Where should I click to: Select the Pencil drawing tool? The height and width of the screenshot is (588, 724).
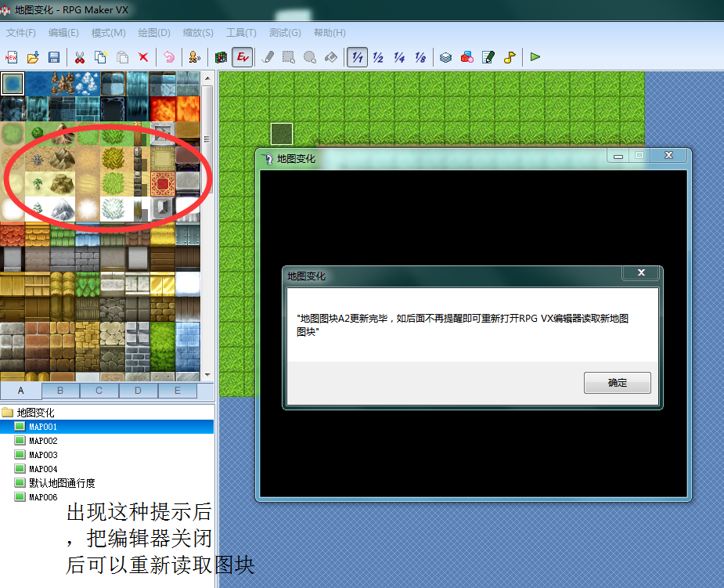click(268, 57)
